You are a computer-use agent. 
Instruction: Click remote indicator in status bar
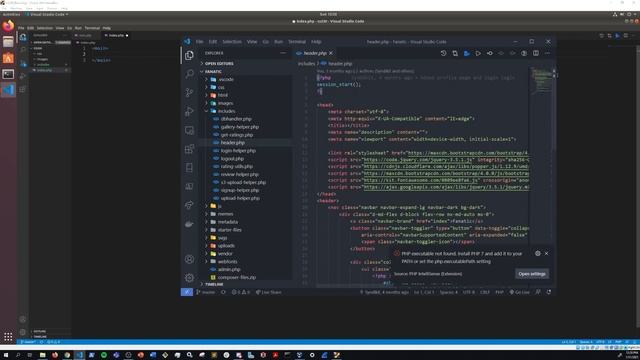(x=187, y=292)
